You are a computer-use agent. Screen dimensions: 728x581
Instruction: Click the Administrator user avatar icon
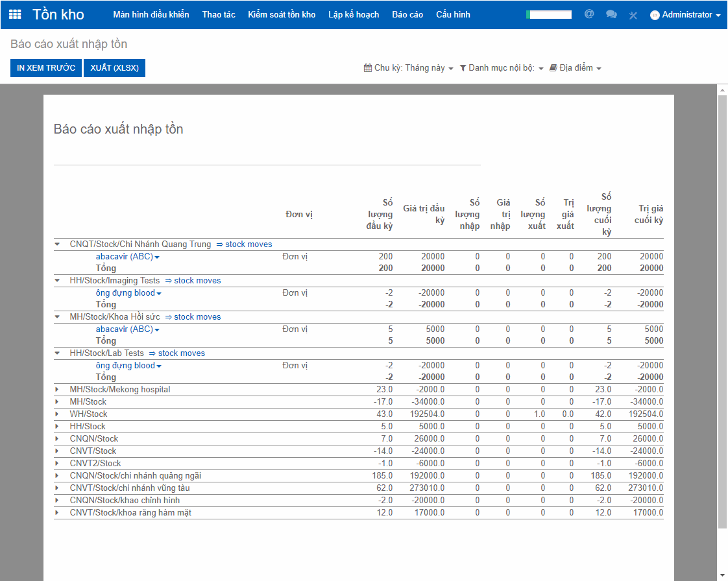(x=655, y=15)
